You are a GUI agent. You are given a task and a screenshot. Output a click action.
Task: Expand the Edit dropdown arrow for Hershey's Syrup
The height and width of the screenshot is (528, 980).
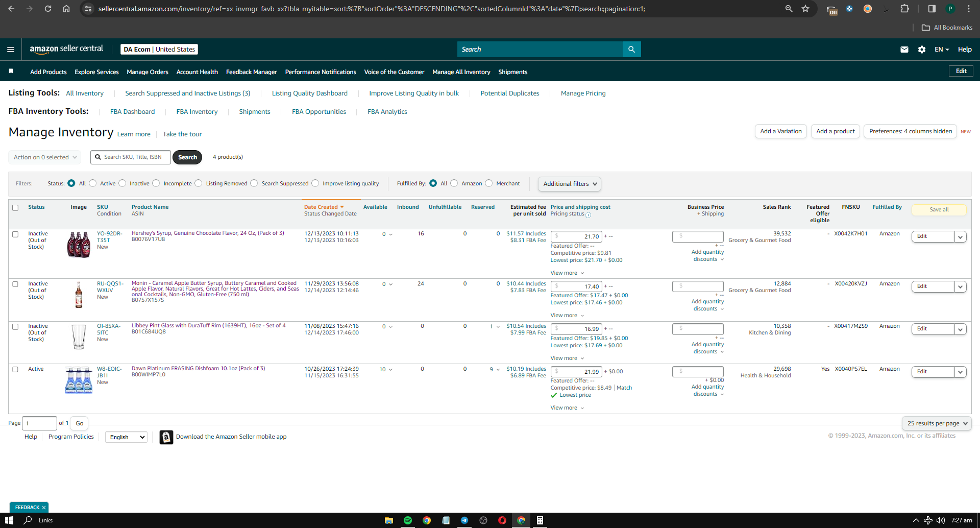[961, 237]
